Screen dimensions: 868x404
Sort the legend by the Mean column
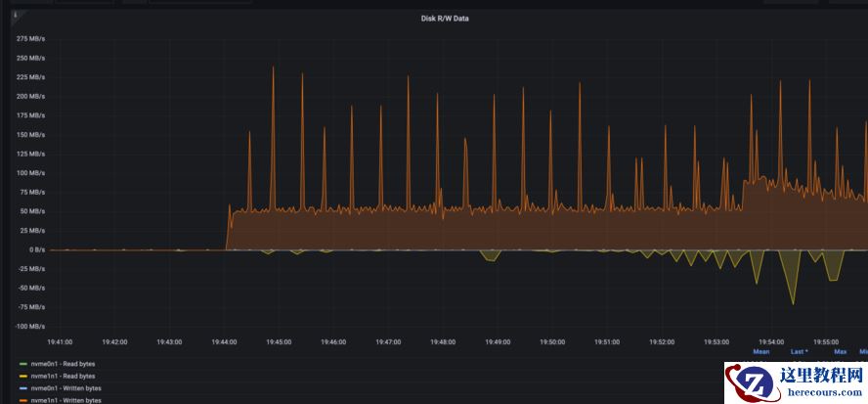[761, 352]
